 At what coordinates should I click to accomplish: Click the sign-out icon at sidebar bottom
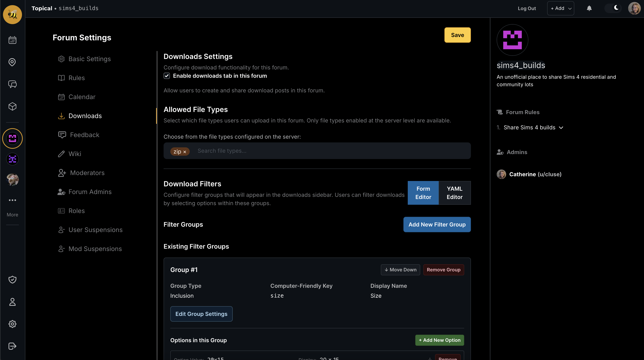(x=12, y=346)
